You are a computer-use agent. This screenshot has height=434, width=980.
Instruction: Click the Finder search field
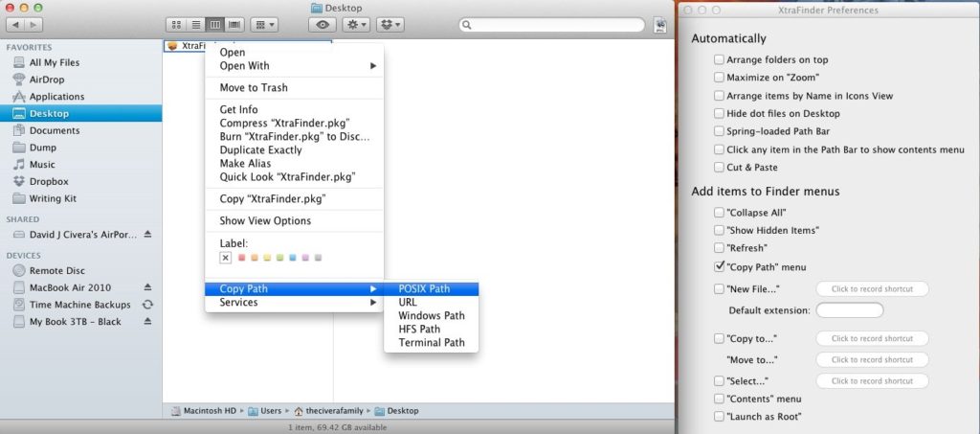tap(552, 25)
